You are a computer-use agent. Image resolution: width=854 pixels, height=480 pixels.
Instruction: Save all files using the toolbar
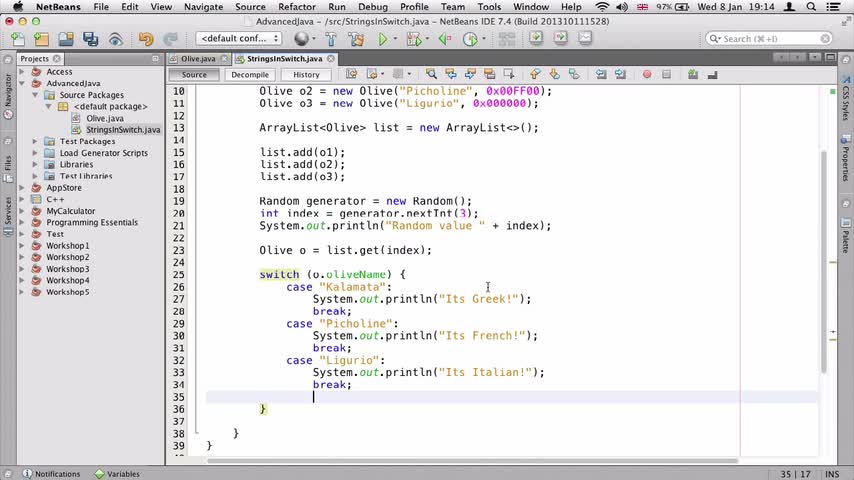90,39
